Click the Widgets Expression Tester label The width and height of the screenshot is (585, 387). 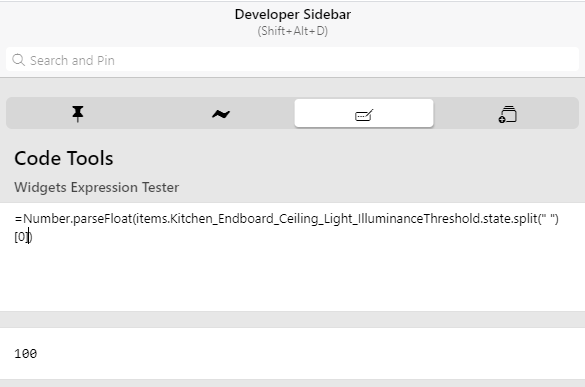[x=97, y=187]
